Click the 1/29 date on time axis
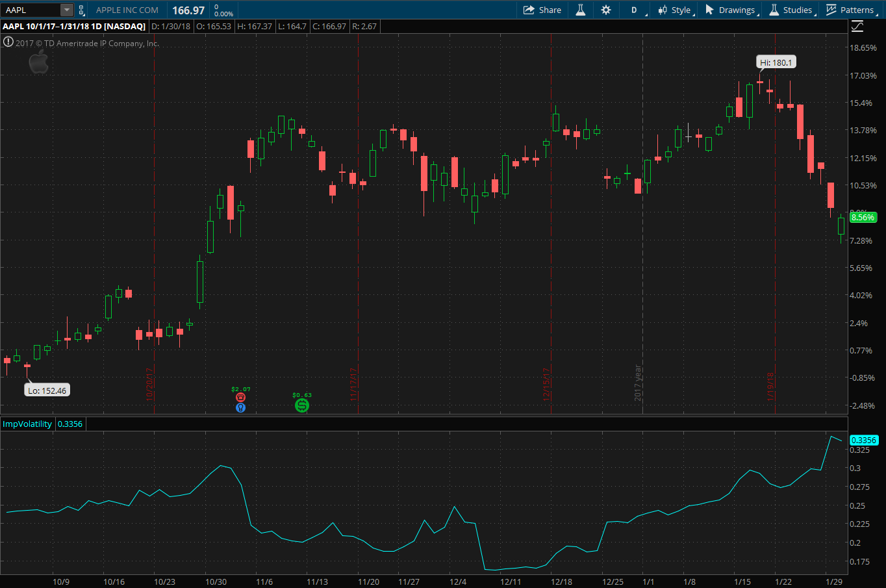The width and height of the screenshot is (886, 588). 833,582
